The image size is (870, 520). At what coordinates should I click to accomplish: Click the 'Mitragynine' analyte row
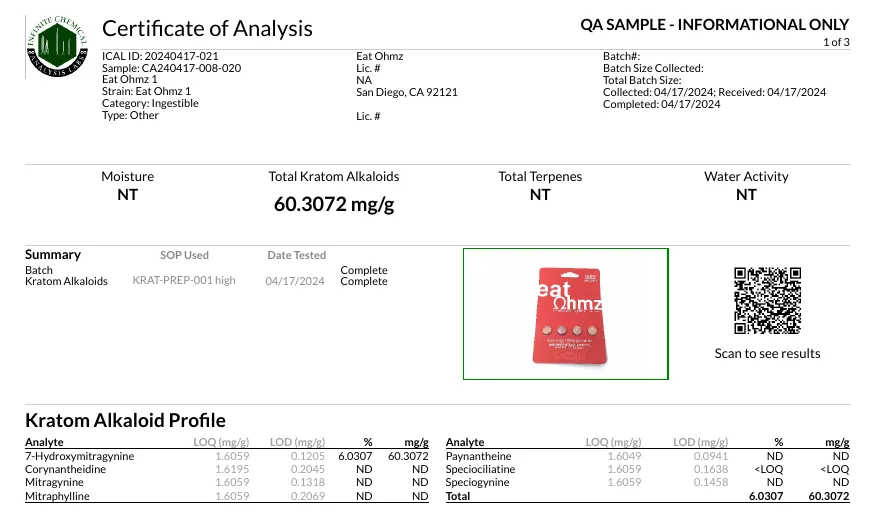(226, 483)
